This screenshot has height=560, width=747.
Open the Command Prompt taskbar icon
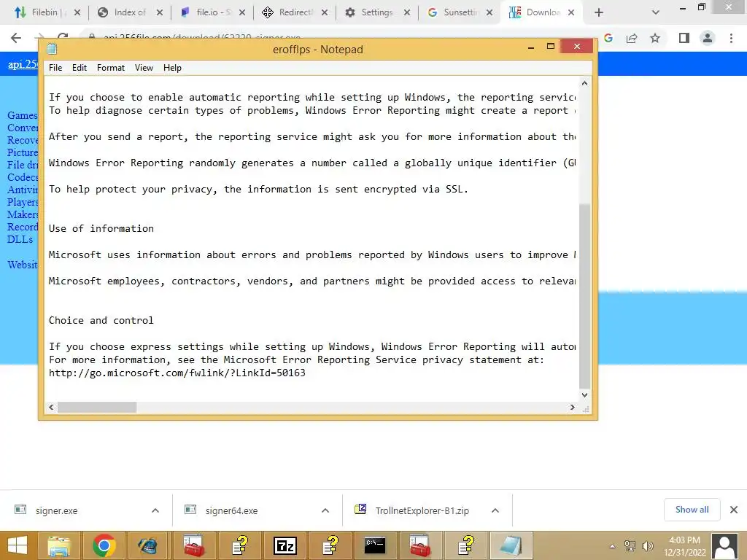tap(375, 545)
